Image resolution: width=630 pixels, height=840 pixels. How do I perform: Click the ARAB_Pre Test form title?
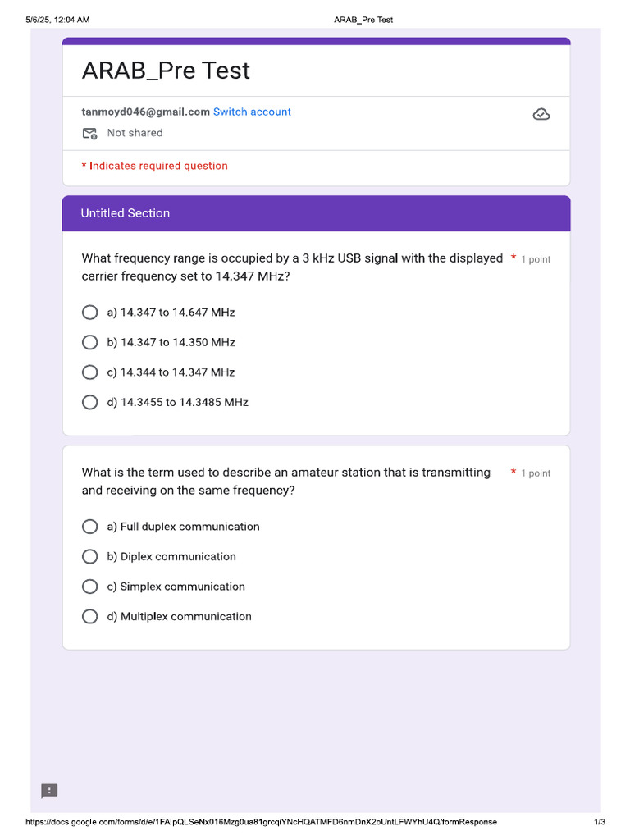click(166, 71)
